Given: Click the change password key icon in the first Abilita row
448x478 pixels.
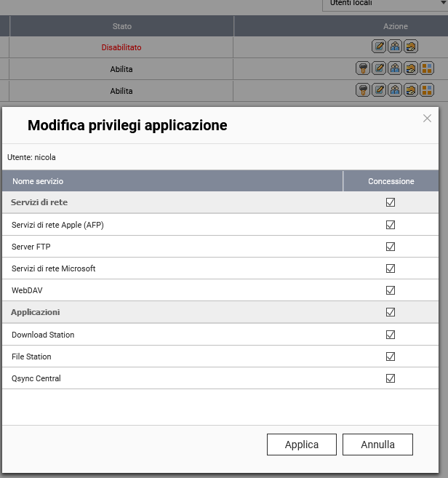Looking at the screenshot, I should coord(363,68).
